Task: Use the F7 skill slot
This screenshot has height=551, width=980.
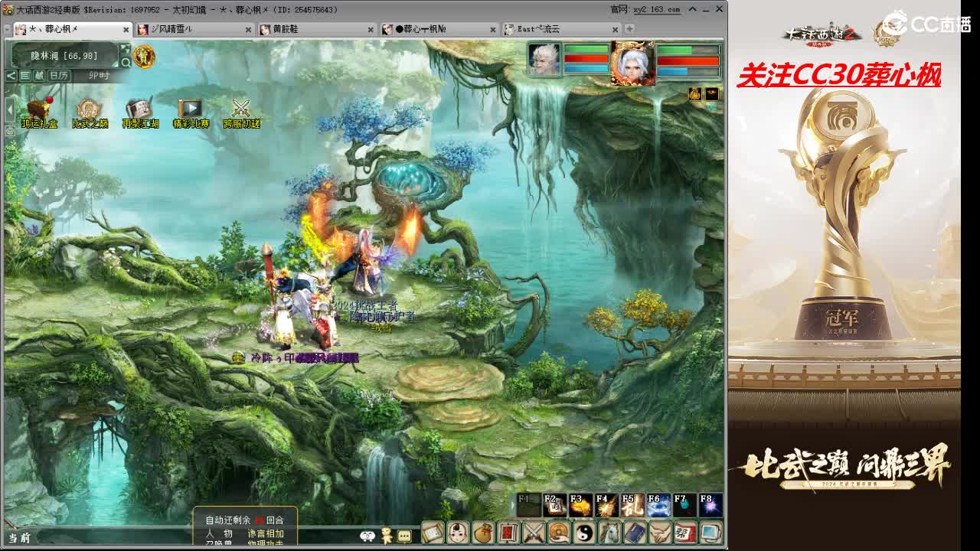Action: [684, 505]
